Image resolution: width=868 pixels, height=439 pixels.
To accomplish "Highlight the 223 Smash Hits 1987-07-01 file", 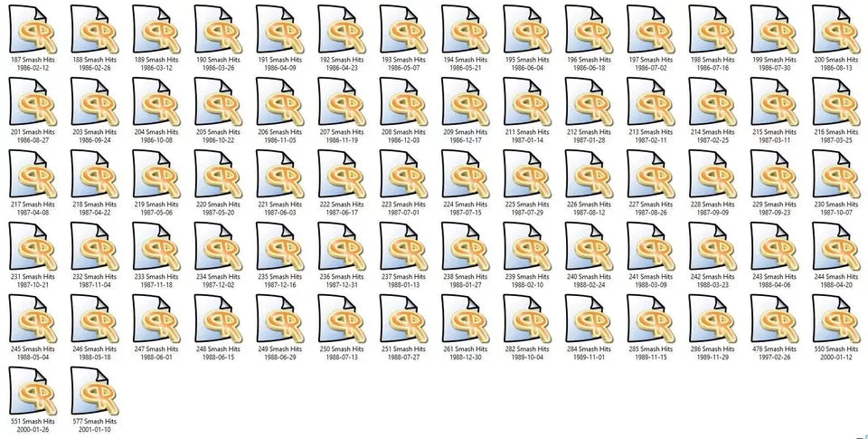I will (x=403, y=174).
